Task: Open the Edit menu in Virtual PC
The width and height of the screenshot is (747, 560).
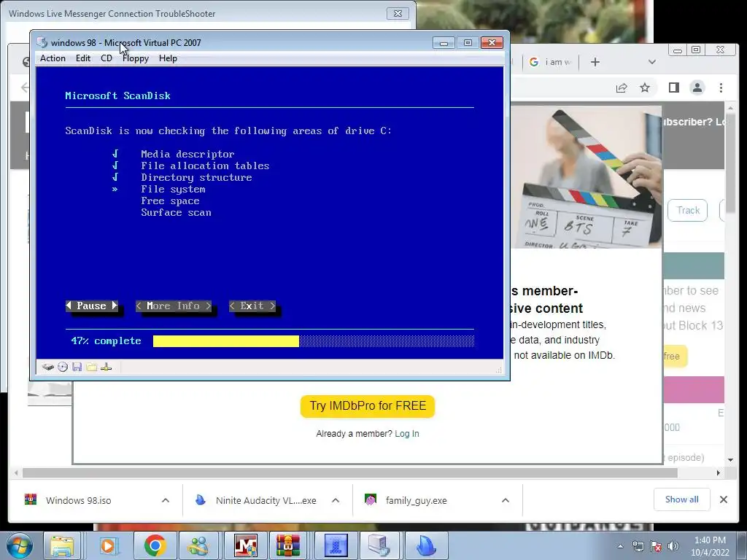Action: (x=83, y=58)
